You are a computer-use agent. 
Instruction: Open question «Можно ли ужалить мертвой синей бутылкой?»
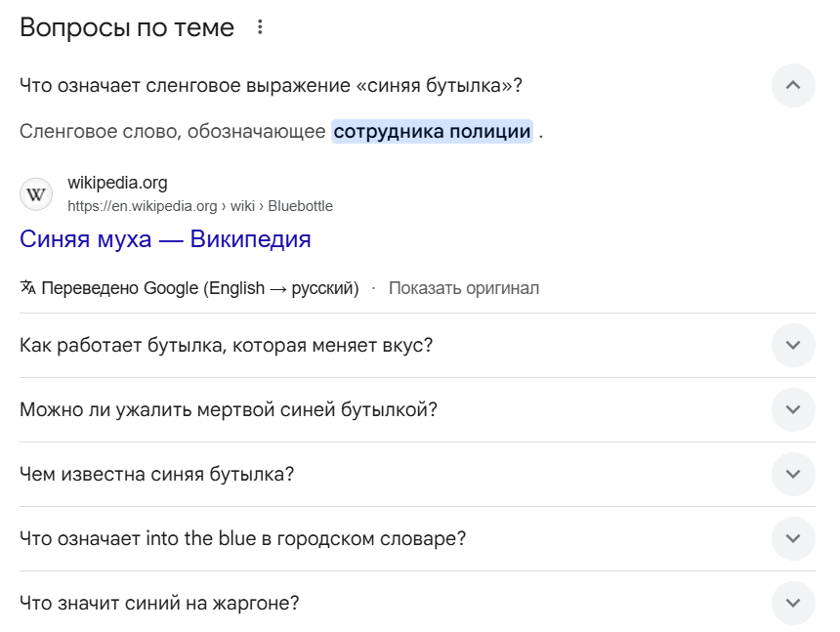click(228, 409)
